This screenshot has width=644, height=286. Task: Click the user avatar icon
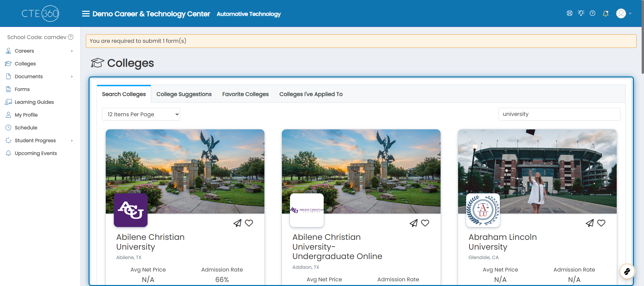(621, 13)
